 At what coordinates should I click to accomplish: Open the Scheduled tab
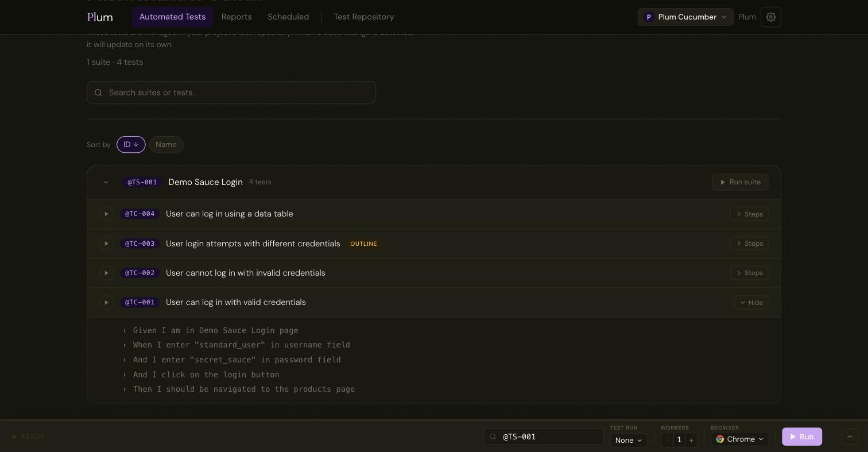tap(288, 17)
